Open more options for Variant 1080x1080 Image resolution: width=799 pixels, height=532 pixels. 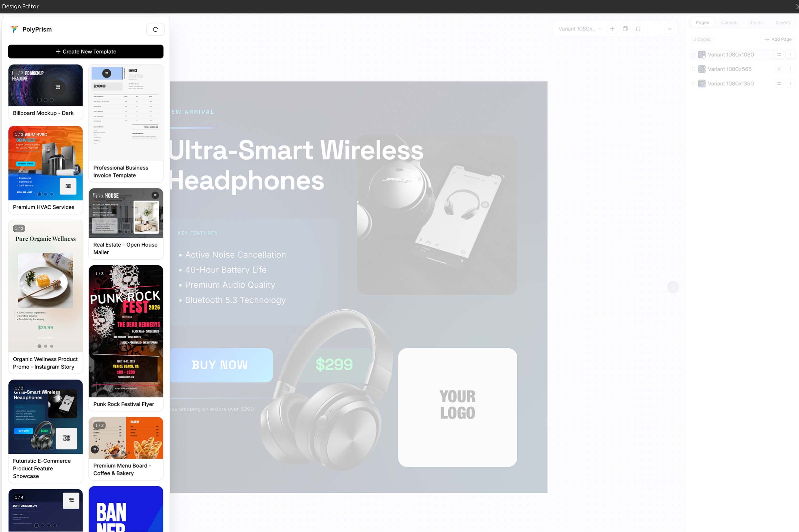click(x=790, y=55)
